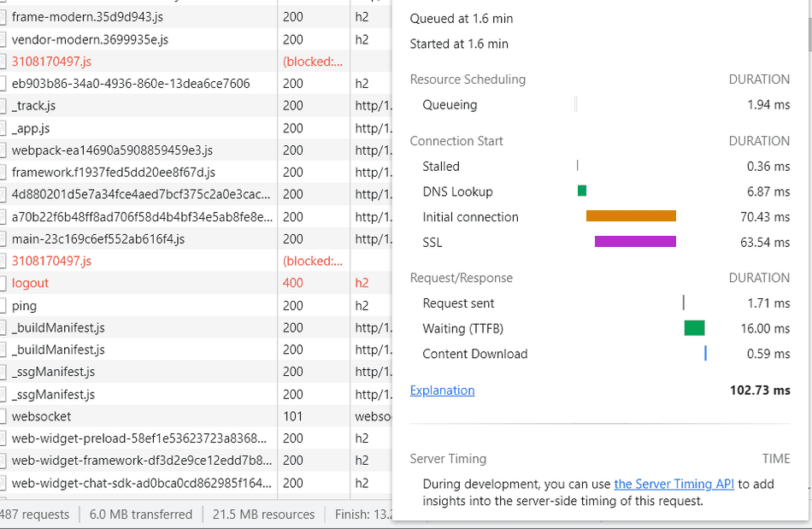Click the orange Initial connection bar
812x529 pixels.
click(x=630, y=216)
